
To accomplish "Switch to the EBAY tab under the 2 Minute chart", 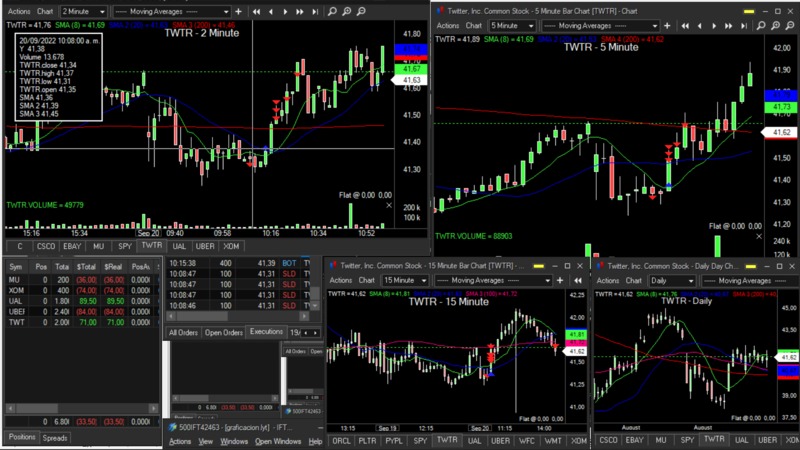I will coord(72,245).
